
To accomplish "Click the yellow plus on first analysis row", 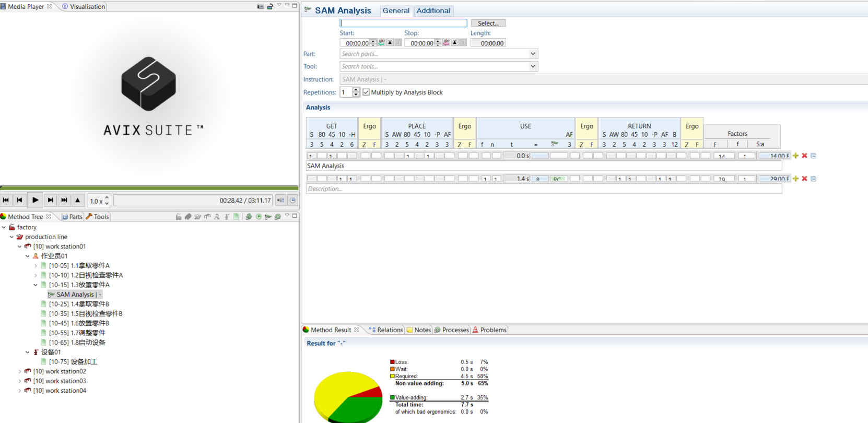I will (795, 156).
